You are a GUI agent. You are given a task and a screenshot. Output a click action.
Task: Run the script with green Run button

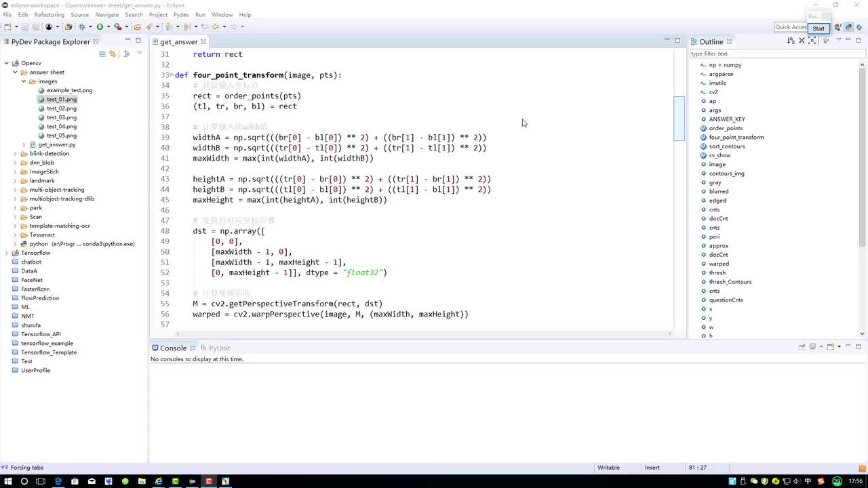(x=100, y=27)
